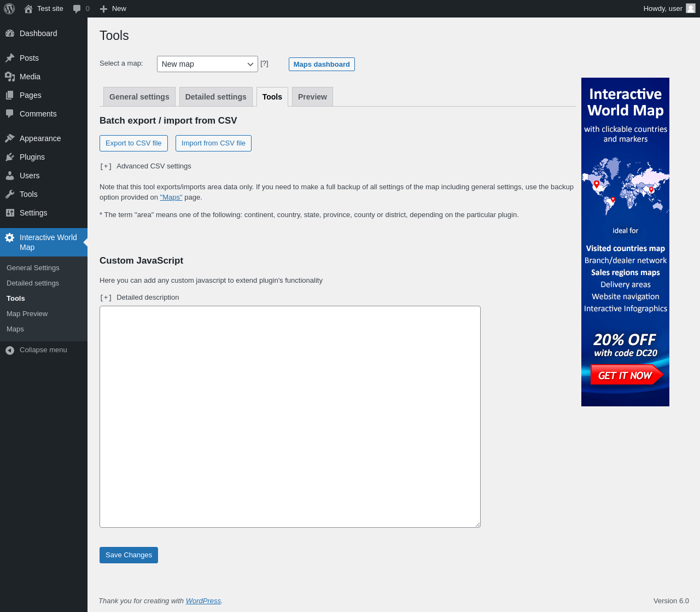Click the Comments speech bubble sidebar icon

click(x=10, y=114)
